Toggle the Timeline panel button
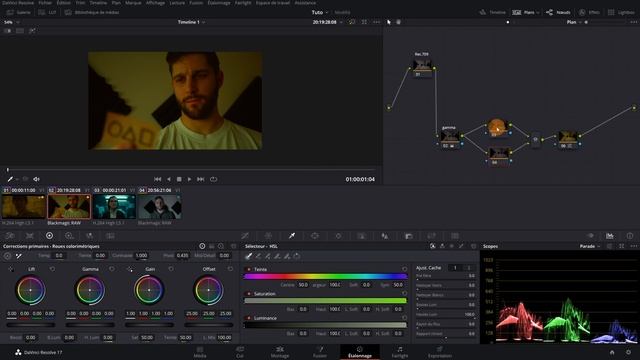Viewport: 640px width, 360px height. coord(493,12)
